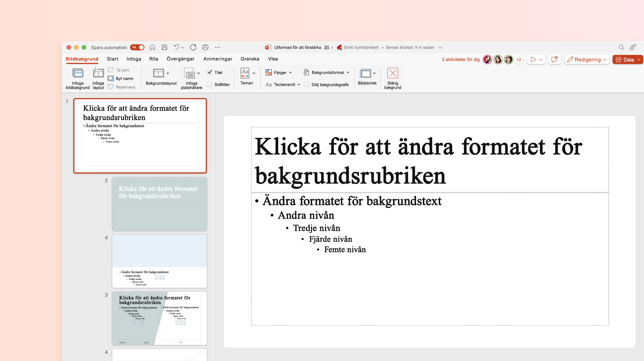Image resolution: width=644 pixels, height=361 pixels.
Task: Open Teckensnitt font options
Action: 283,85
